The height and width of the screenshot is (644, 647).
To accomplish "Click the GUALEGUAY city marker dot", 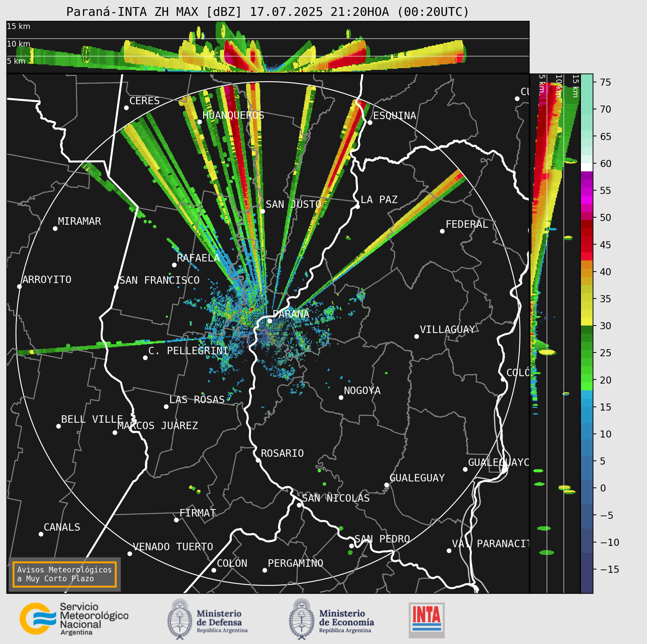I will [x=386, y=485].
